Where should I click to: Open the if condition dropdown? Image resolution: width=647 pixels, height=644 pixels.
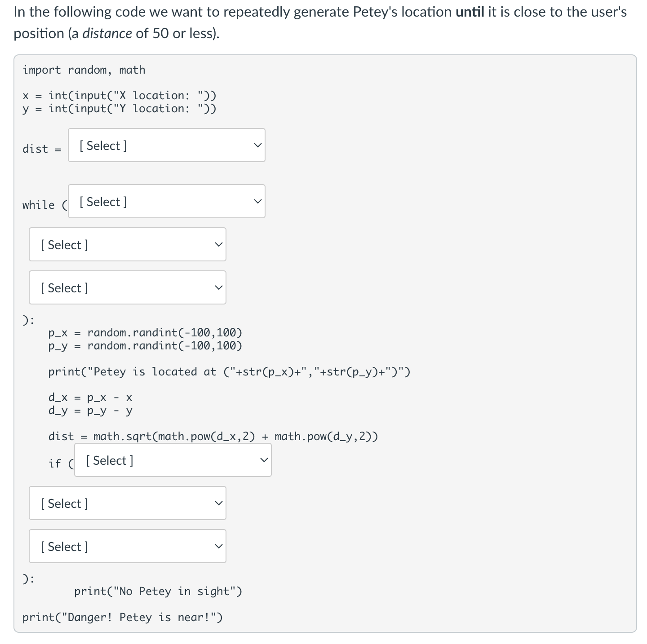pos(173,460)
